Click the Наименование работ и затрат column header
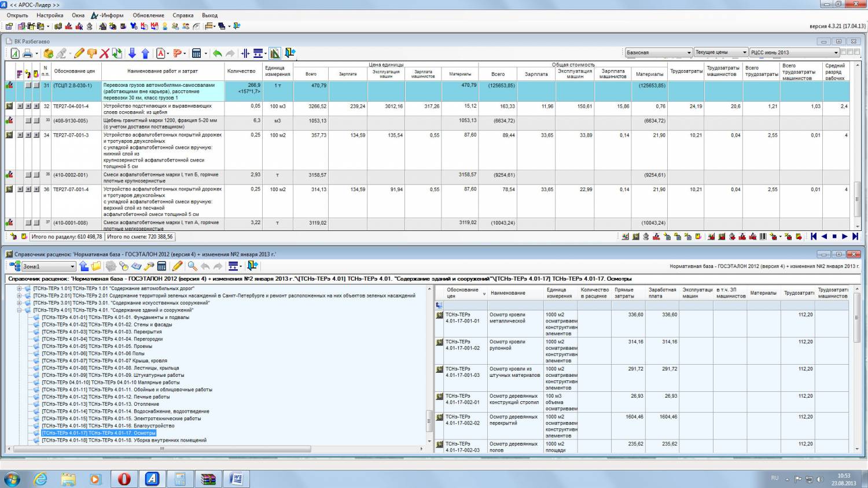 (163, 71)
